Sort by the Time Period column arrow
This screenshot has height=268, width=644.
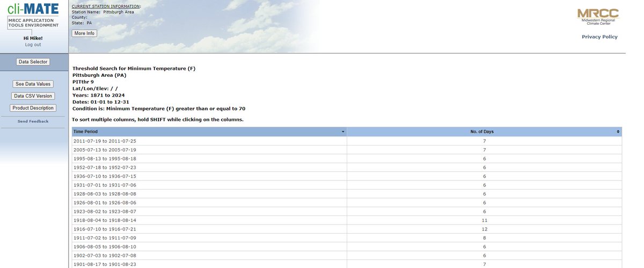pyautogui.click(x=343, y=132)
